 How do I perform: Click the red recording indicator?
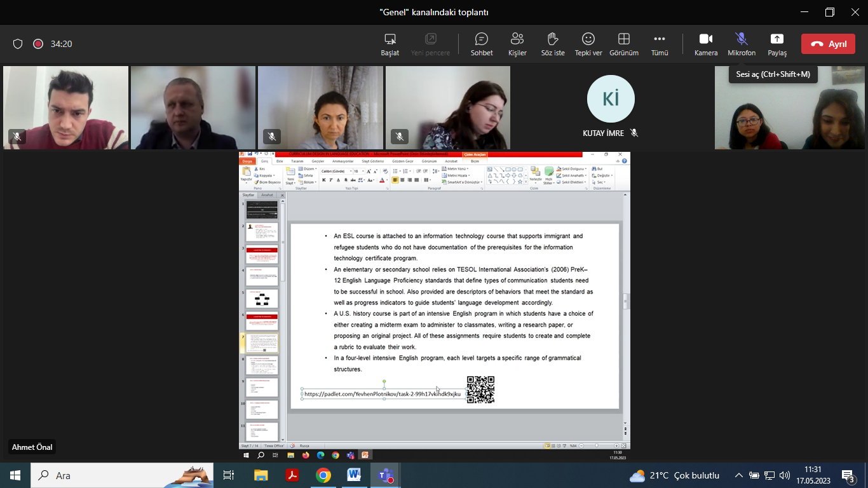[37, 44]
